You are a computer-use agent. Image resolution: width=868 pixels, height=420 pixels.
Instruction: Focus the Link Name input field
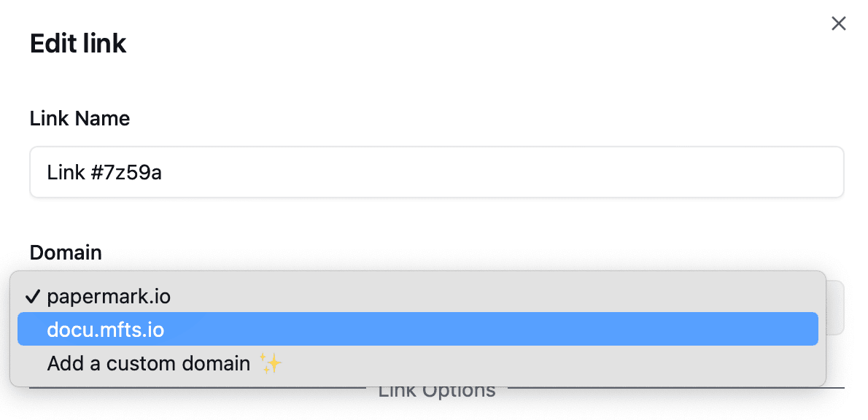pos(436,172)
